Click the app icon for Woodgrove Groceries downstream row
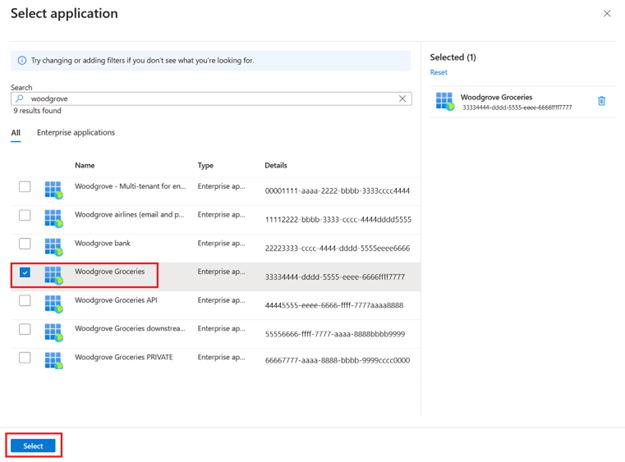Screen dimensions: 625x462 click(x=54, y=333)
